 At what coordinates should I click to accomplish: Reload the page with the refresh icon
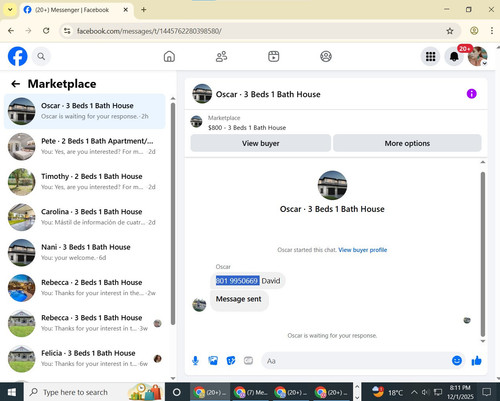[x=46, y=31]
